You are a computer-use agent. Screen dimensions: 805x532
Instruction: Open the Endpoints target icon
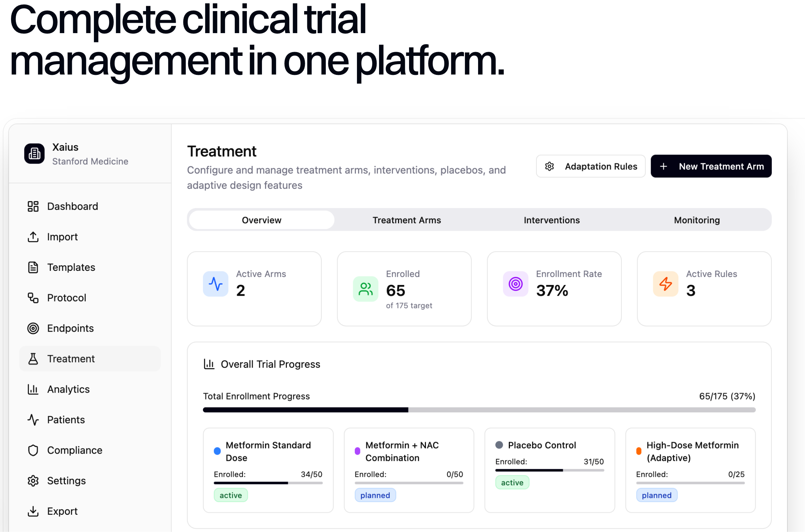pos(33,328)
